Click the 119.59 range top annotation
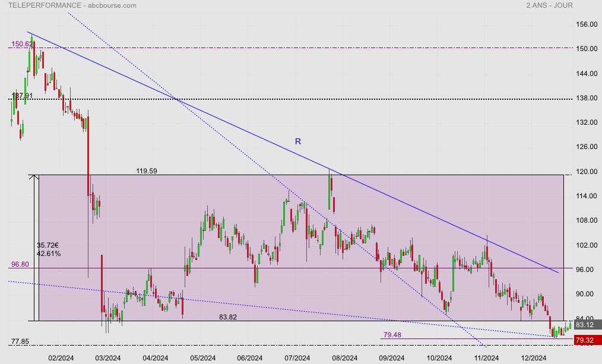The height and width of the screenshot is (364, 602). 147,171
